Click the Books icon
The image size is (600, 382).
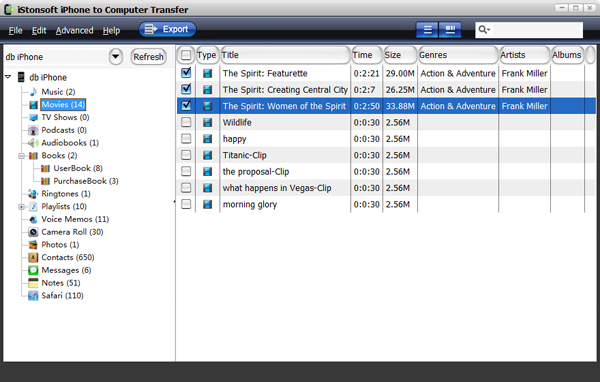click(x=33, y=155)
